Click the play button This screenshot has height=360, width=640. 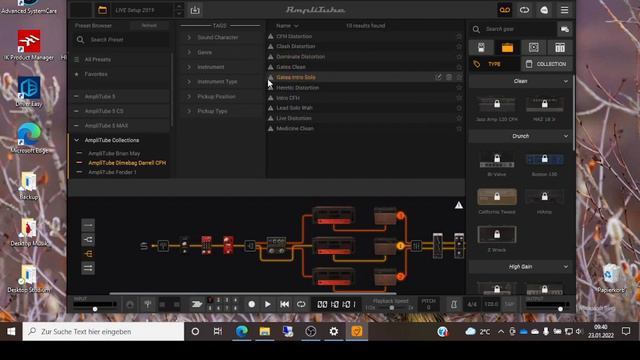tap(268, 304)
